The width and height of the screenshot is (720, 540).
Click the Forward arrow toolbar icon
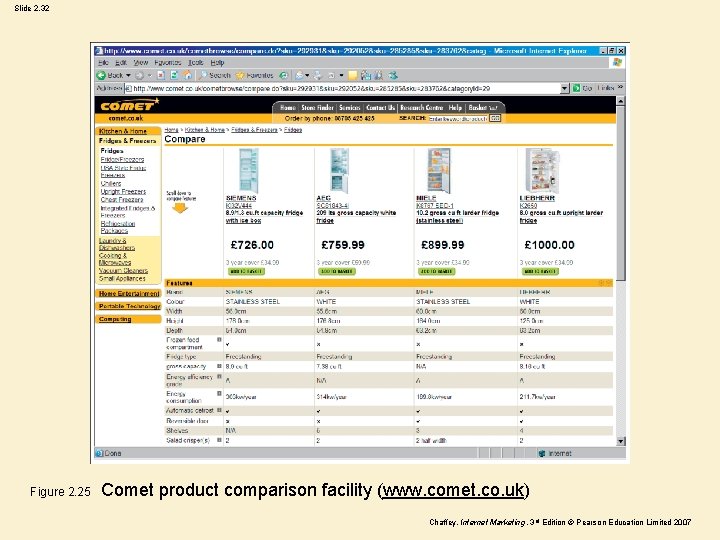[140, 75]
